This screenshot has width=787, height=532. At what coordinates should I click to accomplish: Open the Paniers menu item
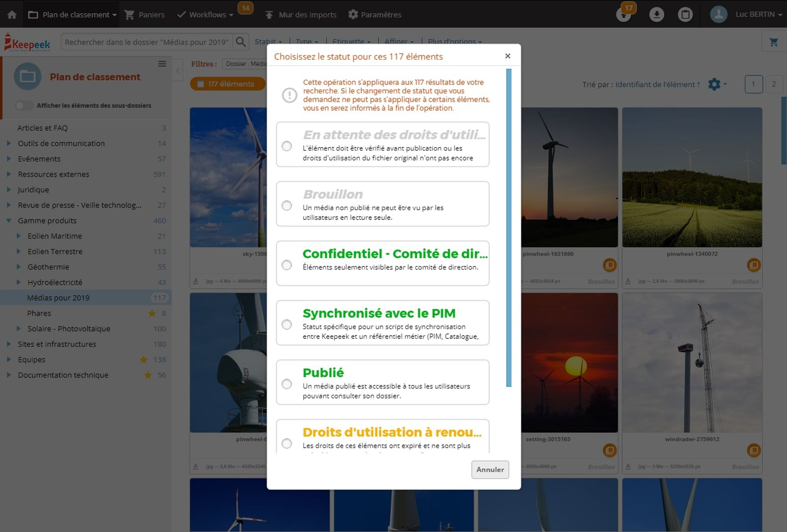click(x=144, y=15)
